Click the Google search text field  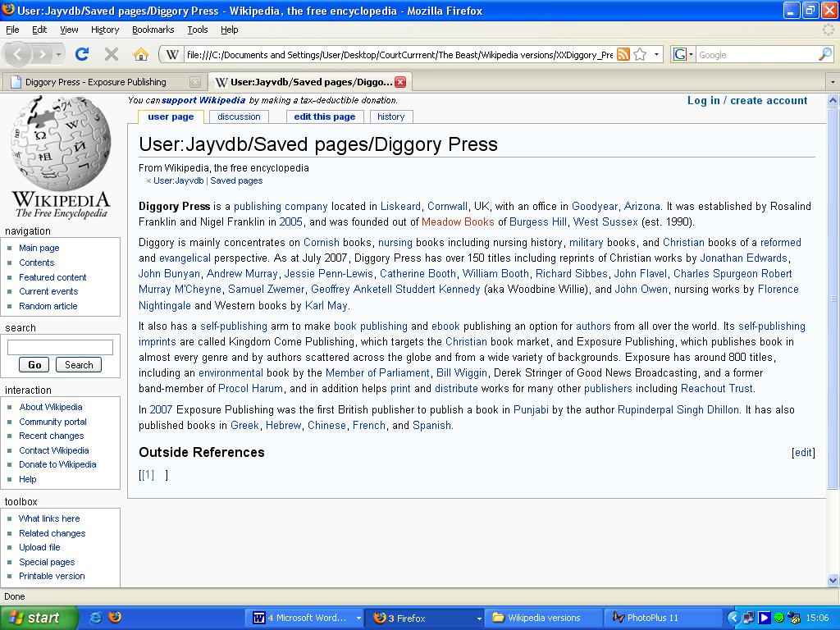coord(757,55)
